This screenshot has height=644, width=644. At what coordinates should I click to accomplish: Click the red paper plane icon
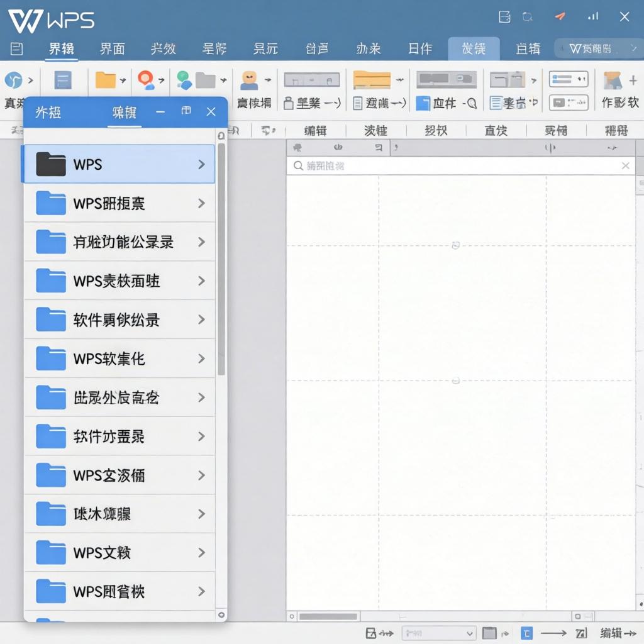pos(560,16)
